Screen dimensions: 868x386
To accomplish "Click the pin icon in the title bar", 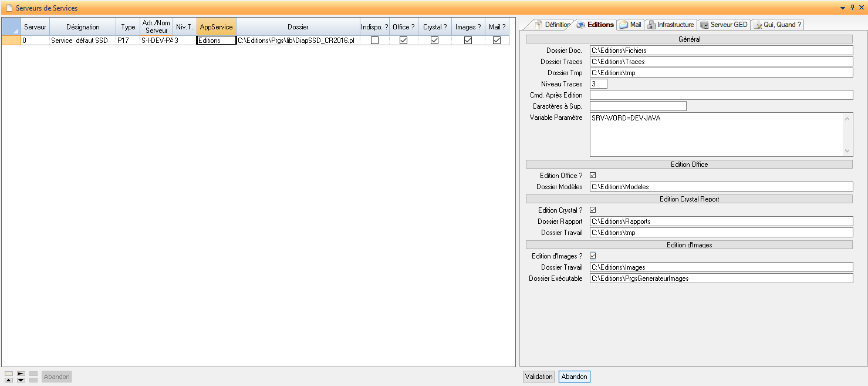I will [852, 8].
